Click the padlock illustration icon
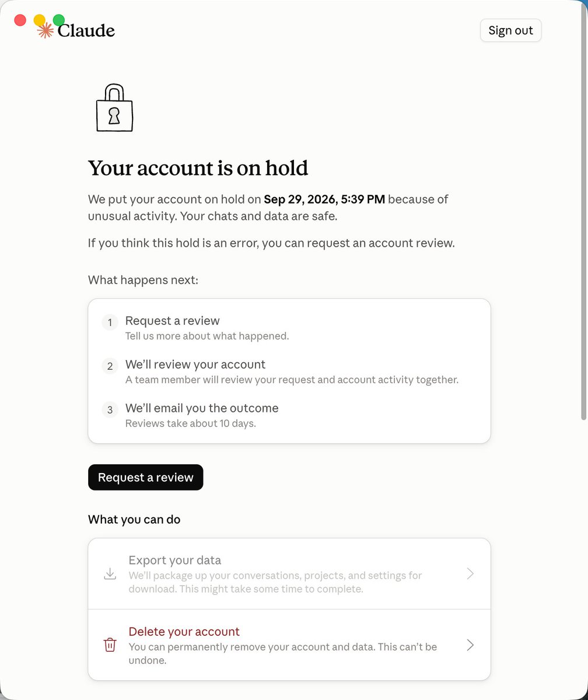 [x=114, y=108]
